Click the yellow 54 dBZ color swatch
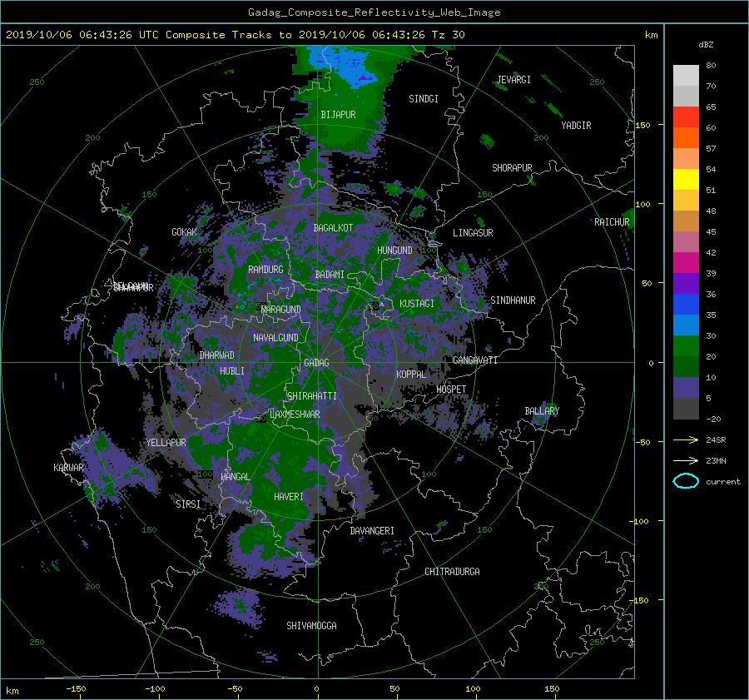 click(686, 180)
